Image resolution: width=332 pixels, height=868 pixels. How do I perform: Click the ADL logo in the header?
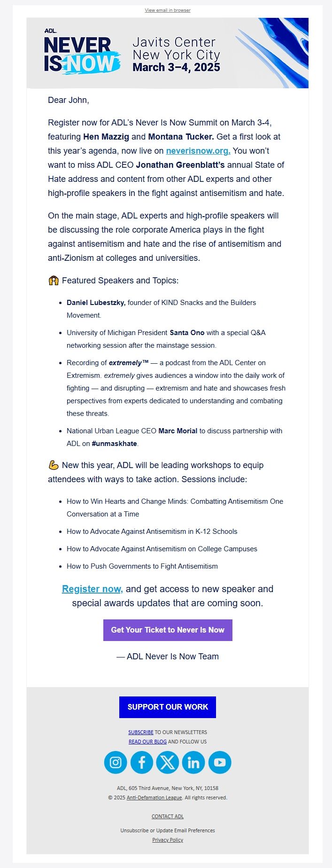(x=51, y=30)
